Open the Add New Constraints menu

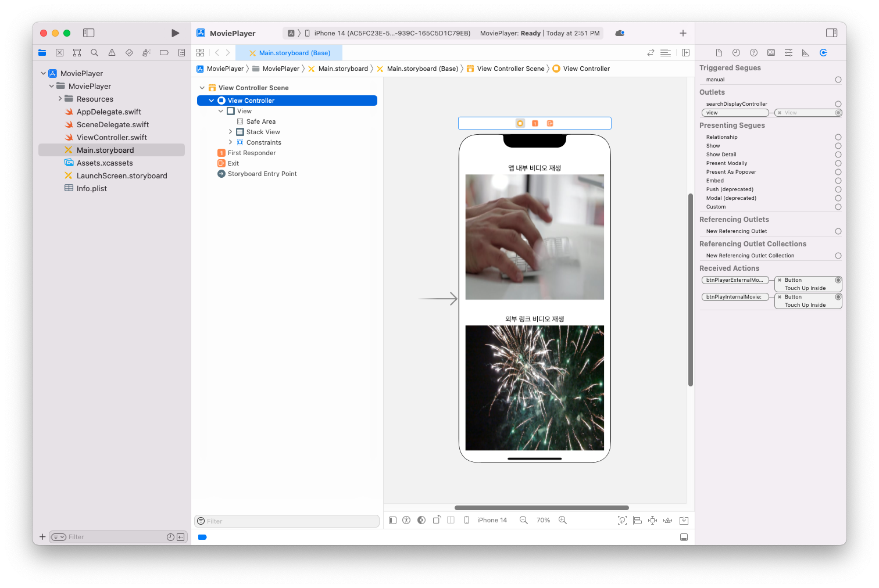(653, 520)
